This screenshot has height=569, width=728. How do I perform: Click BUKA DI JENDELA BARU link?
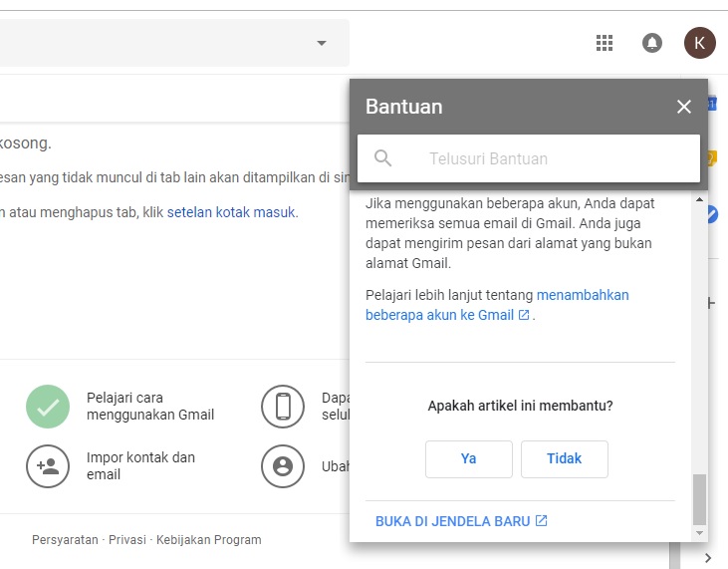(x=461, y=521)
